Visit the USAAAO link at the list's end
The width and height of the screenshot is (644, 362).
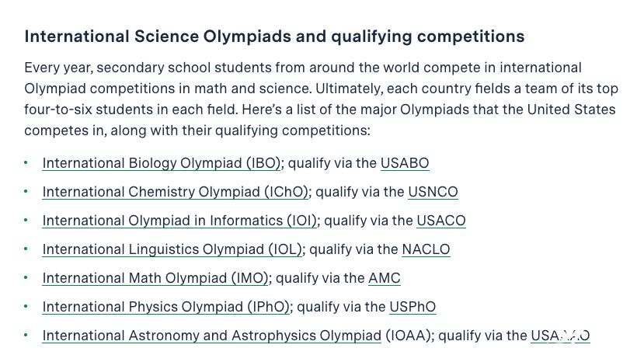click(560, 336)
